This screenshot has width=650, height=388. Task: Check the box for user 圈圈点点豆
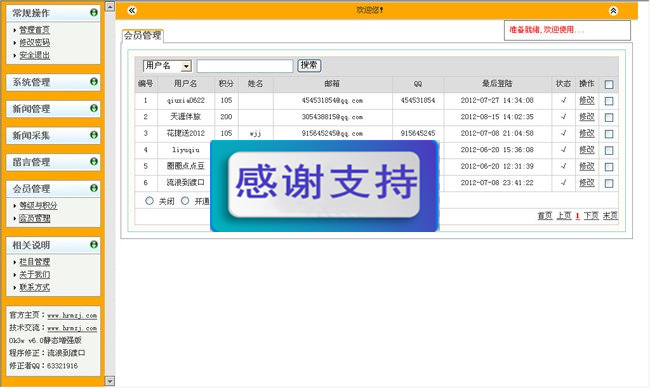[x=609, y=167]
